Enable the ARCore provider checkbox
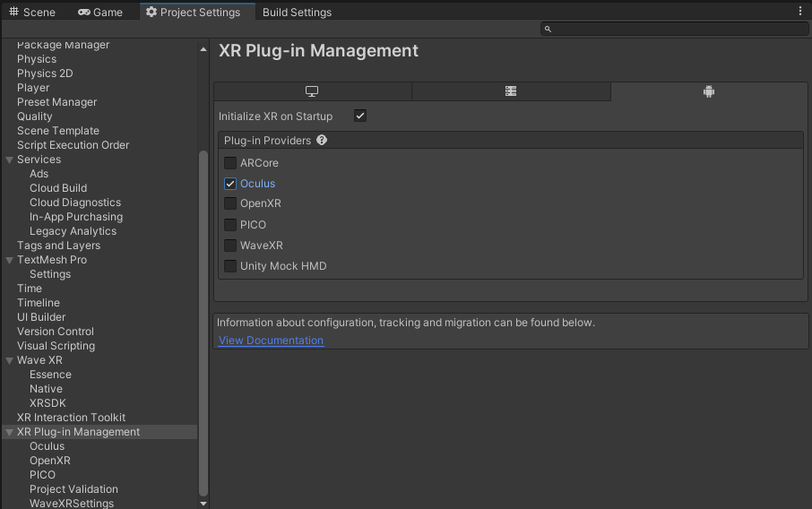This screenshot has height=509, width=812. pyautogui.click(x=230, y=163)
